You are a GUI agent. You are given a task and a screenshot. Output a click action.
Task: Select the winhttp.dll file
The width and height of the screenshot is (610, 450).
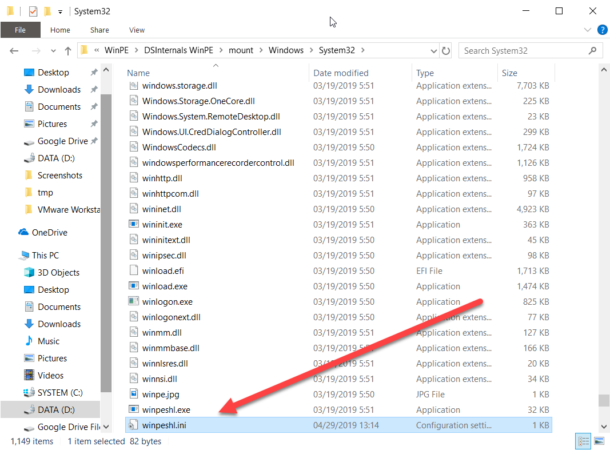(162, 178)
